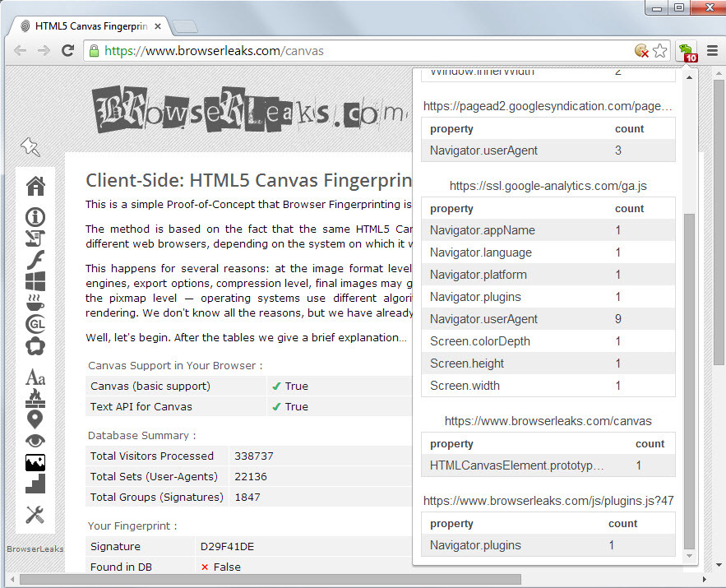This screenshot has width=726, height=588.
Task: Open the chameleon extension showing badge 10
Action: 687,50
